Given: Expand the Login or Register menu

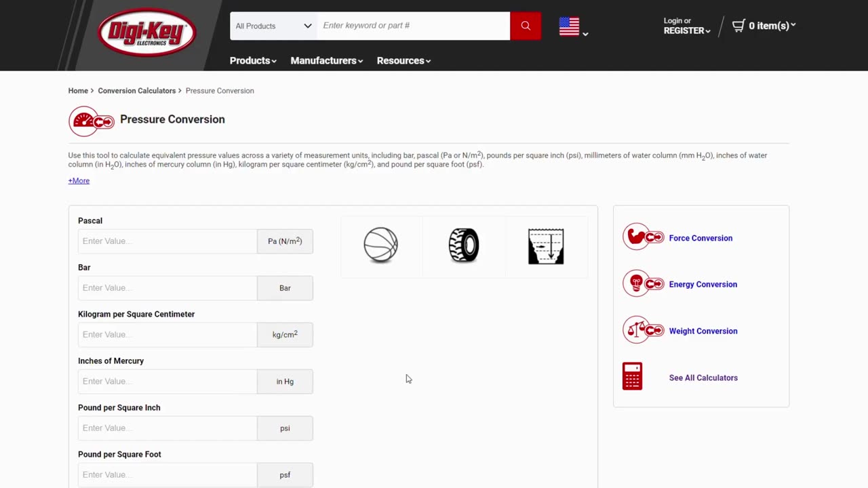Looking at the screenshot, I should click(687, 26).
